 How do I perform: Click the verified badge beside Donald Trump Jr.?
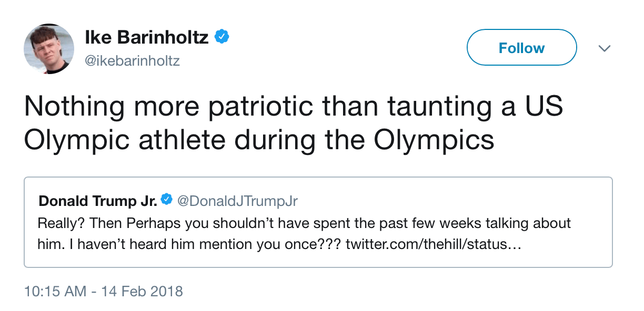tap(166, 200)
